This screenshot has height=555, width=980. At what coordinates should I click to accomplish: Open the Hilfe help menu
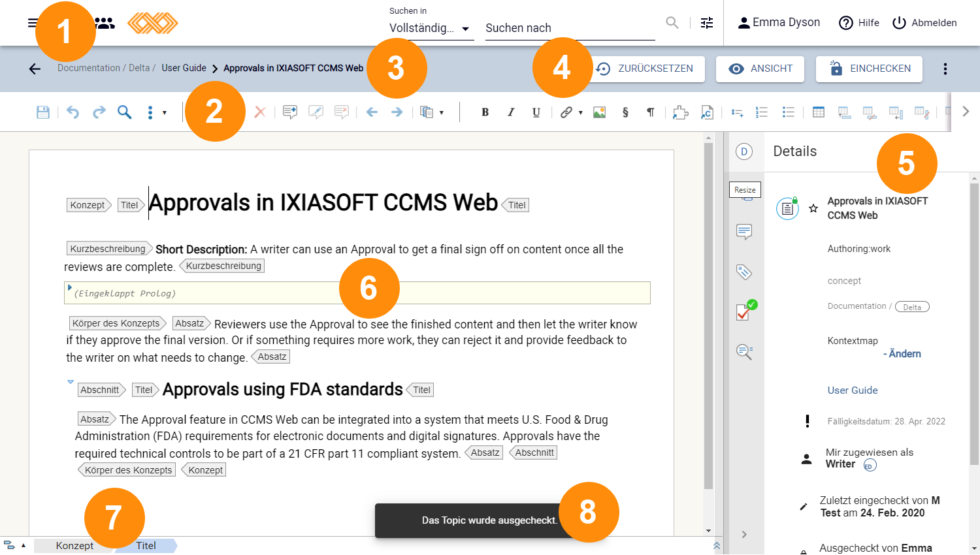pyautogui.click(x=859, y=23)
